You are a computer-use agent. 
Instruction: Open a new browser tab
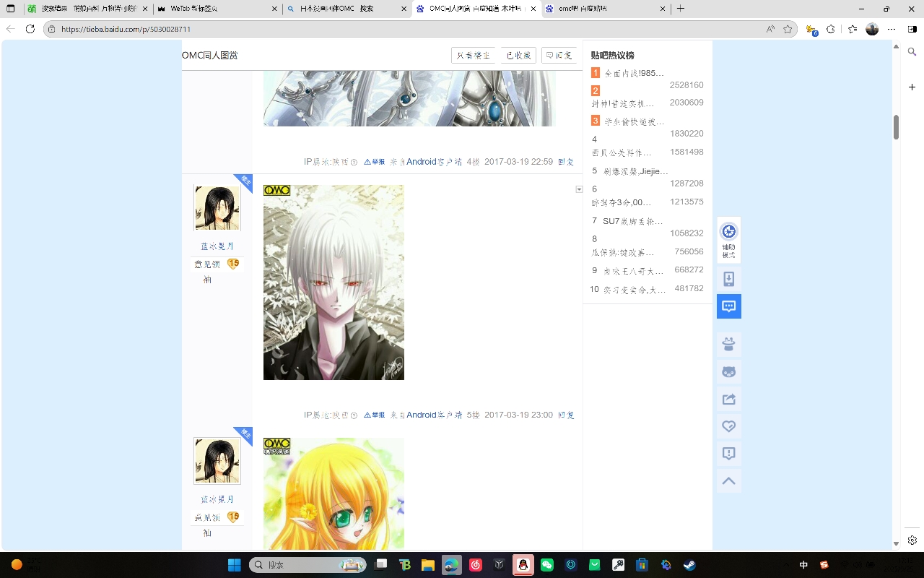(681, 9)
